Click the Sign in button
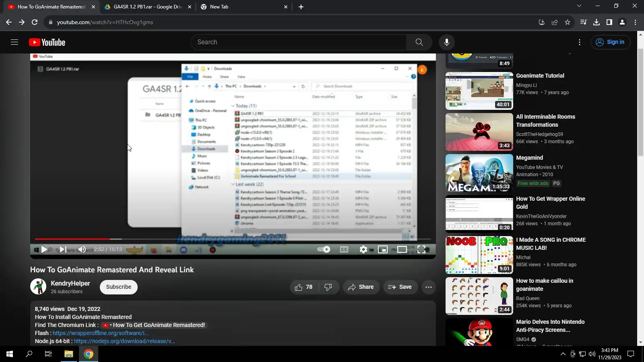The image size is (644, 362). pyautogui.click(x=611, y=42)
